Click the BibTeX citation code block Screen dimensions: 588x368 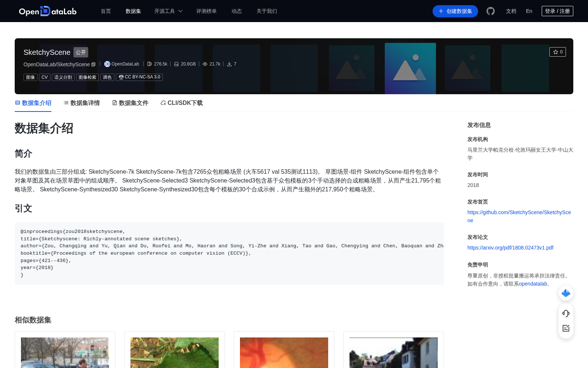(x=229, y=253)
